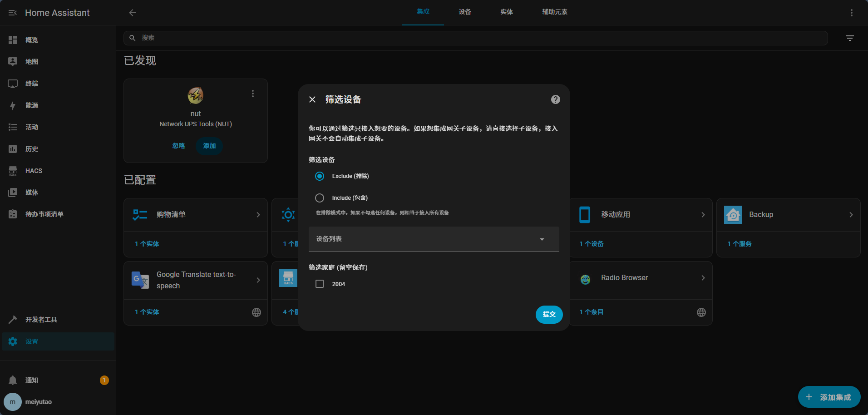Open the nut card three-dot menu
Viewport: 868px width, 415px height.
click(x=253, y=94)
